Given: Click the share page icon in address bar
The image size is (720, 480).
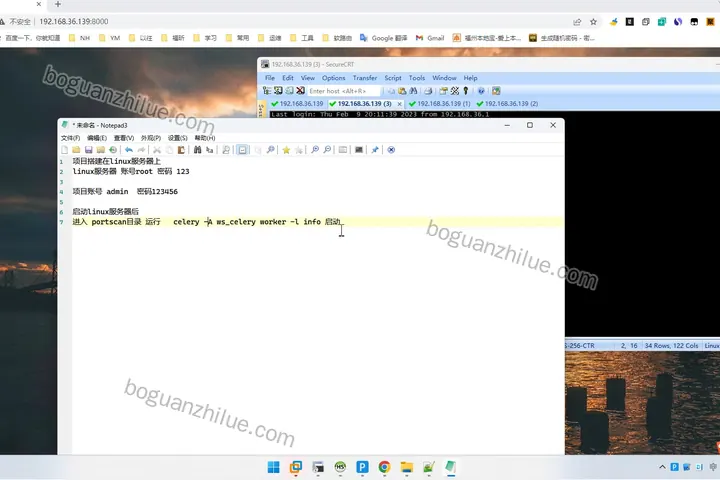Looking at the screenshot, I should point(577,22).
